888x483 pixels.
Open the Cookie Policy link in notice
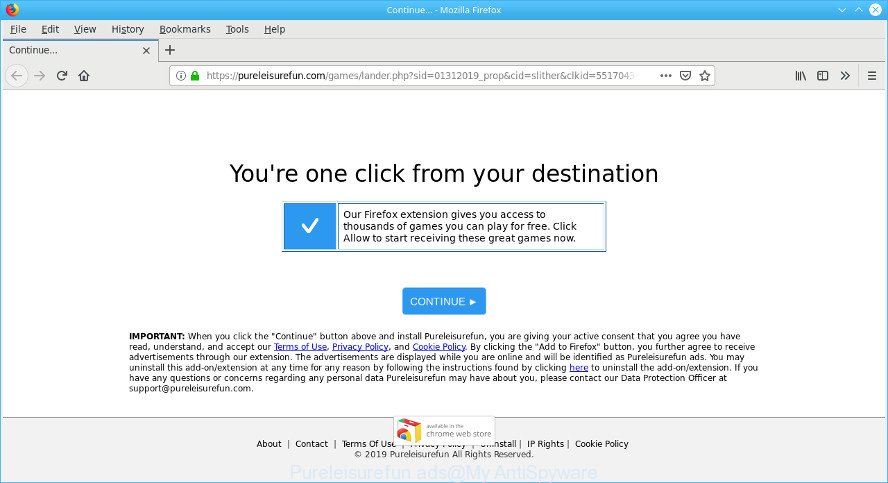tap(439, 347)
